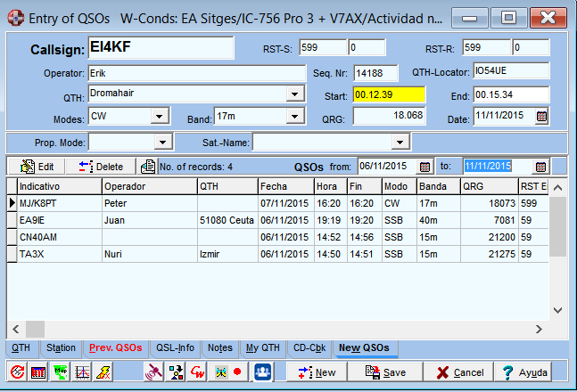Viewport: 577px width, 392px height.
Task: Open the propagation graph chart icon
Action: (x=82, y=372)
